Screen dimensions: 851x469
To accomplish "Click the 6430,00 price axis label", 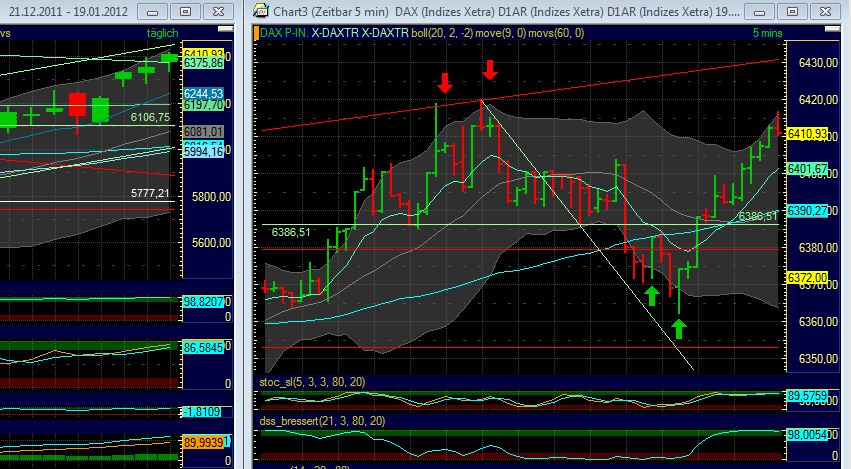I will coord(818,63).
